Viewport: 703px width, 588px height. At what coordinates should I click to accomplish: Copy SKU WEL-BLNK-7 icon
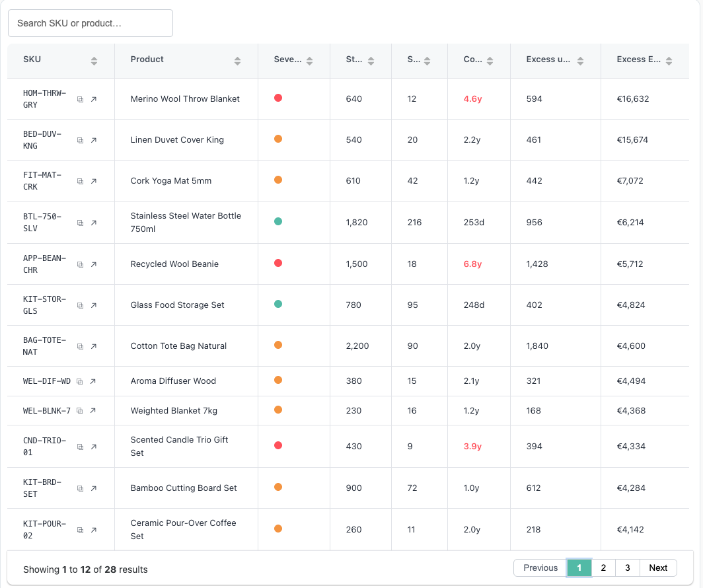point(79,410)
